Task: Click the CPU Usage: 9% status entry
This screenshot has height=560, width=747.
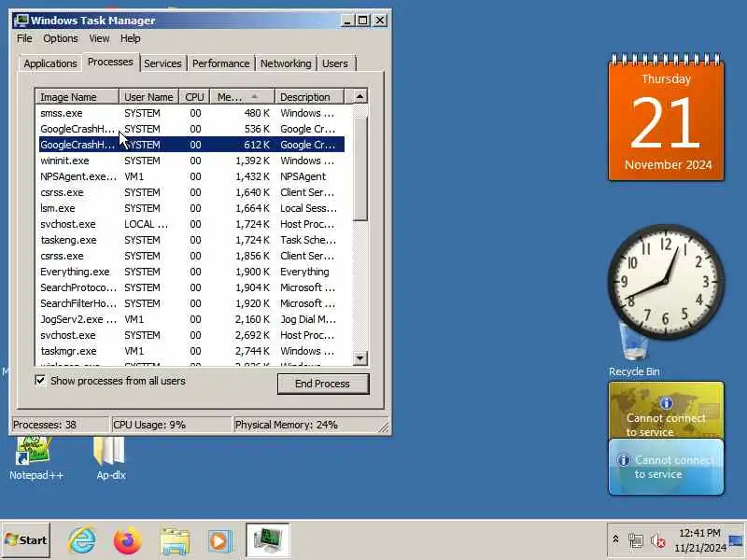Action: point(171,425)
